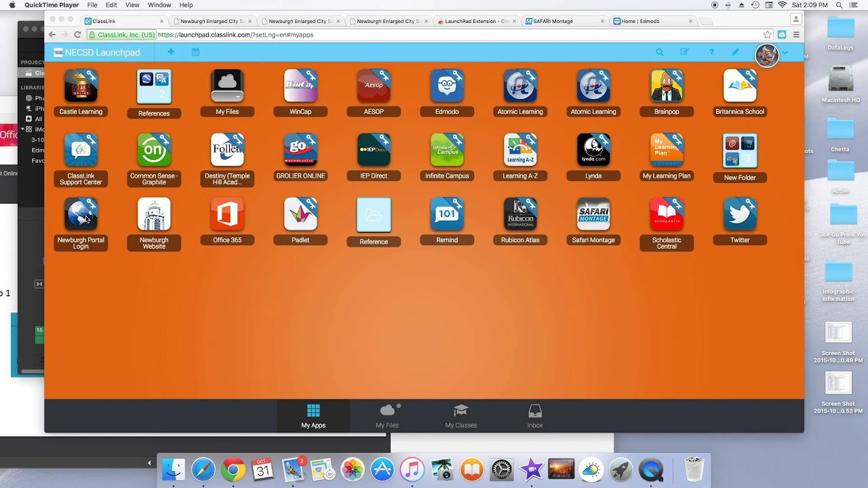Image resolution: width=868 pixels, height=488 pixels.
Task: Open the File menu in menu bar
Action: tap(92, 5)
